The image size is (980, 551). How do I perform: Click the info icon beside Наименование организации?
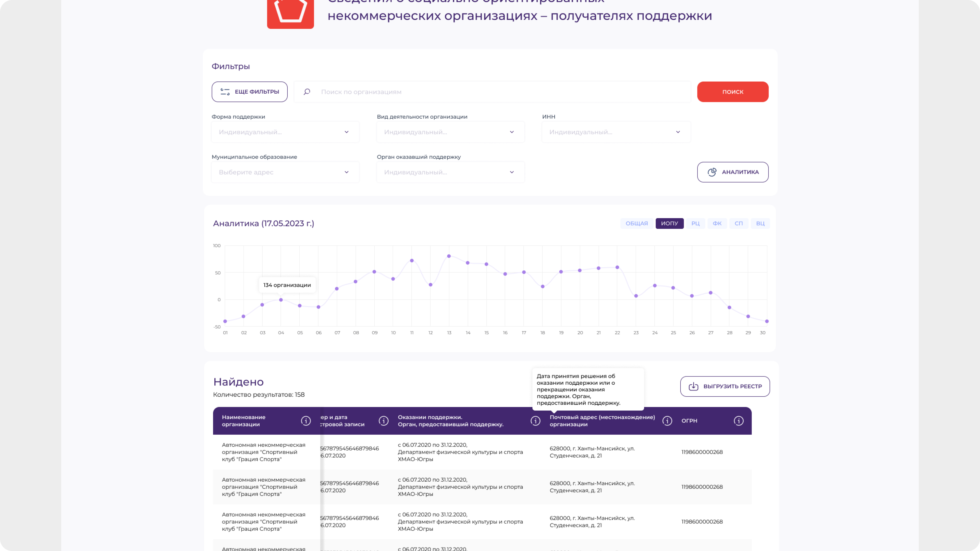306,421
